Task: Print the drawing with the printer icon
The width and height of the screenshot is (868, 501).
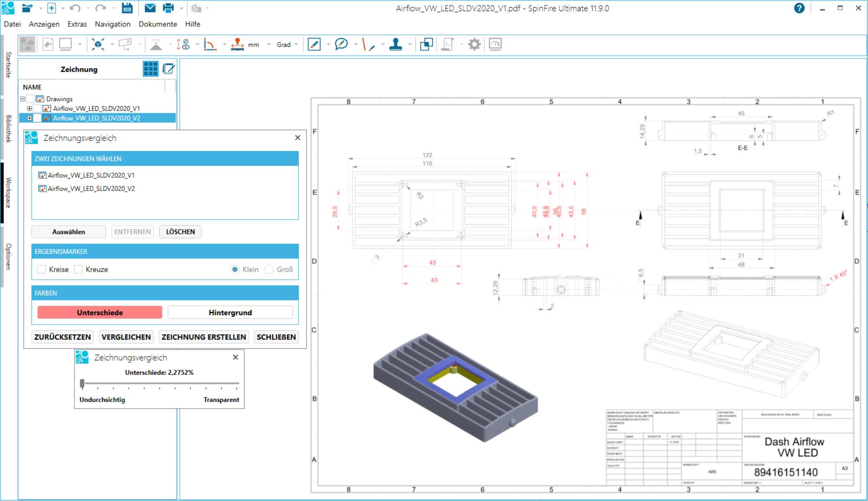Action: [168, 8]
